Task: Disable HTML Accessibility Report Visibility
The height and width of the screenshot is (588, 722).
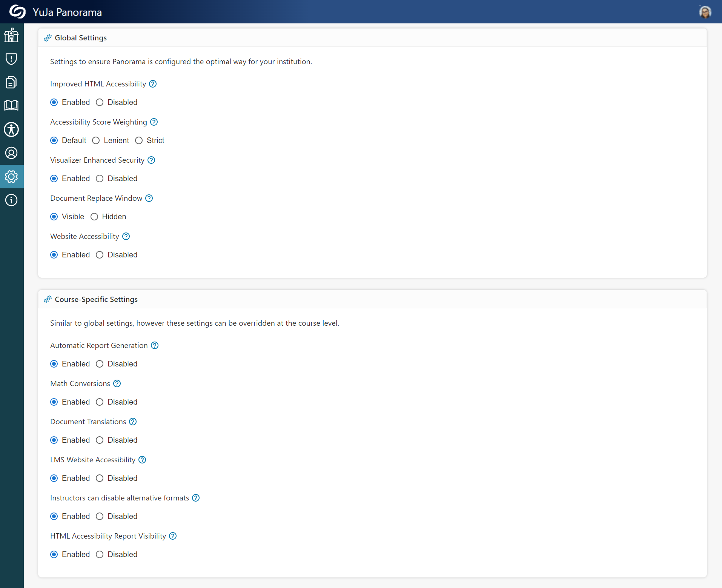Action: pos(100,554)
